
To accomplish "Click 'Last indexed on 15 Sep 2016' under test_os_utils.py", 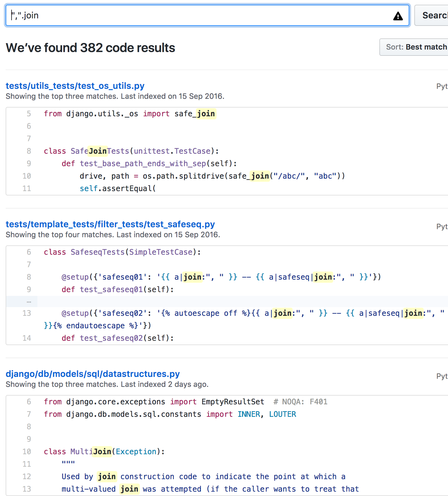I will click(173, 96).
